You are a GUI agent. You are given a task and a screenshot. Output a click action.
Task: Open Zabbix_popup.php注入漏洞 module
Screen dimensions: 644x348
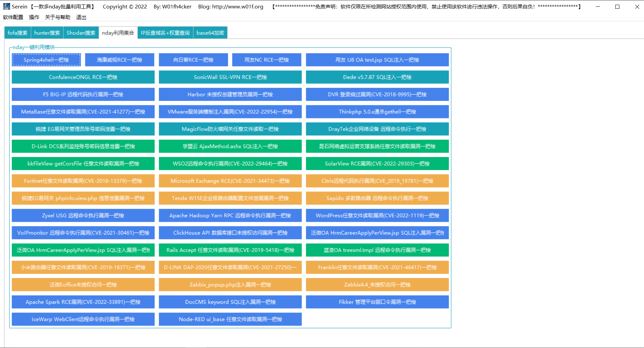[x=230, y=285]
